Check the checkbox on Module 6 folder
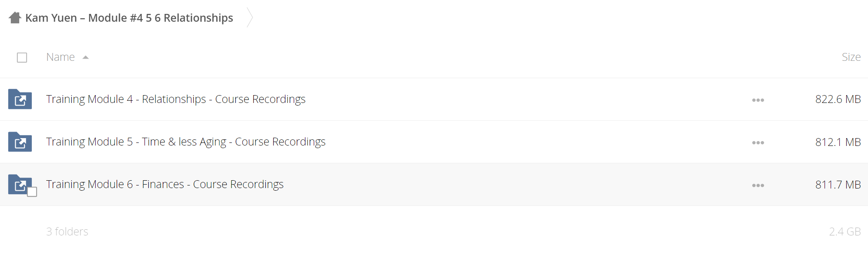The height and width of the screenshot is (258, 868). pyautogui.click(x=32, y=192)
